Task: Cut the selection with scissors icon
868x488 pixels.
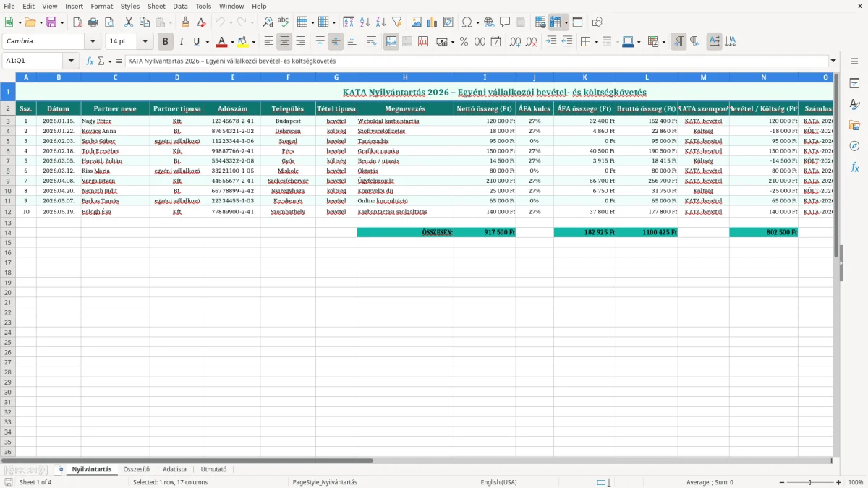Action: 129,22
